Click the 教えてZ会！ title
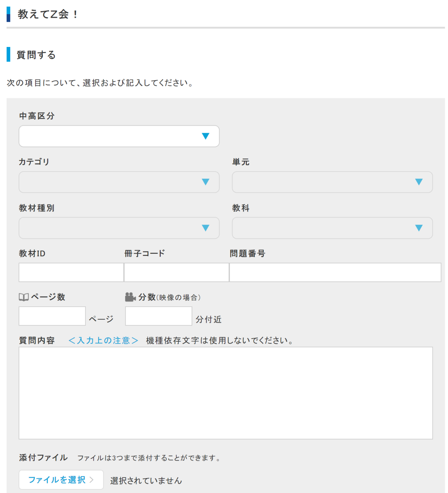This screenshot has height=493, width=448. click(48, 14)
